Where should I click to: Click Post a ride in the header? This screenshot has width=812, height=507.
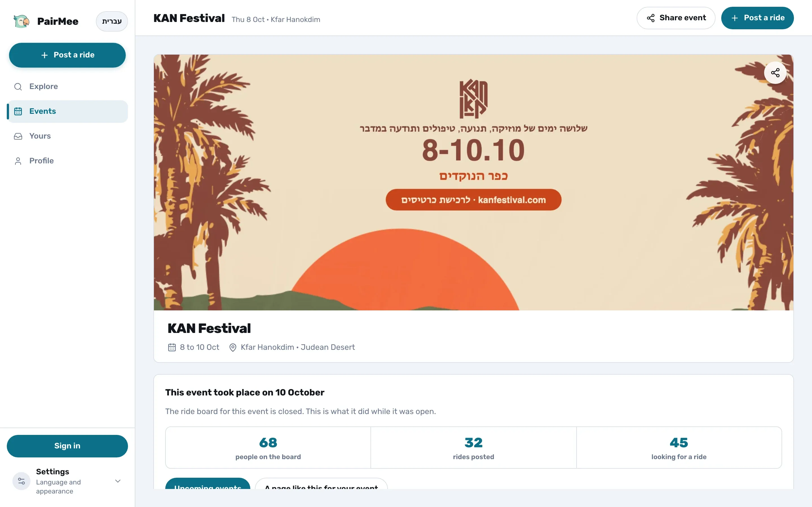757,18
